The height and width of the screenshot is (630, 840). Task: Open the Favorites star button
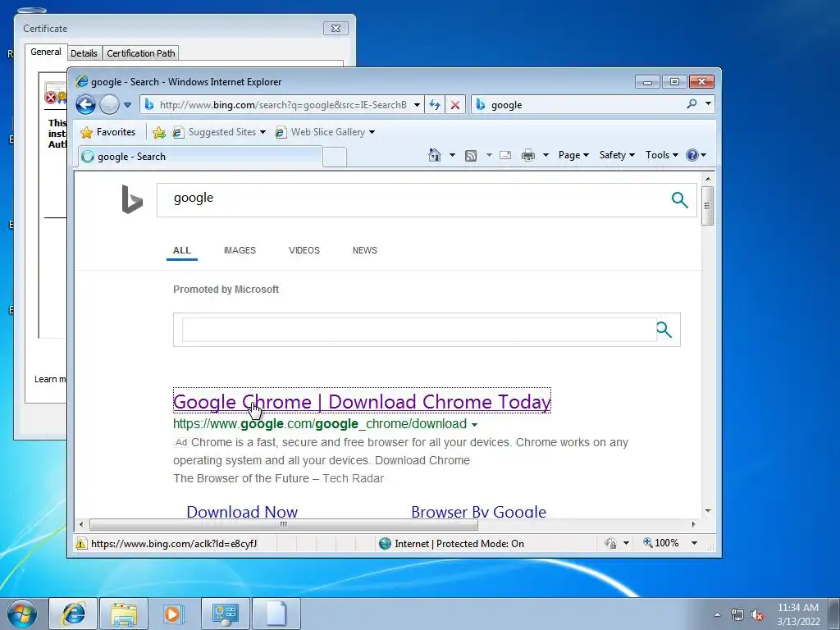pyautogui.click(x=107, y=132)
